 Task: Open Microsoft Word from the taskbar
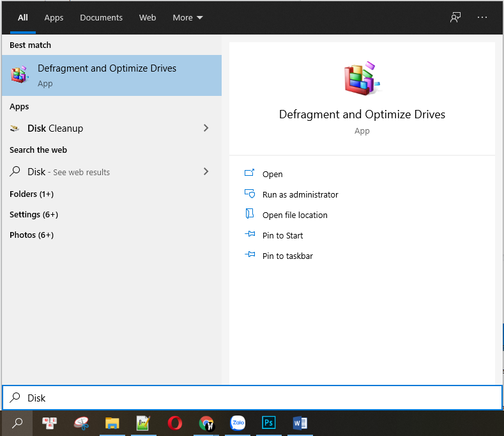pyautogui.click(x=300, y=423)
